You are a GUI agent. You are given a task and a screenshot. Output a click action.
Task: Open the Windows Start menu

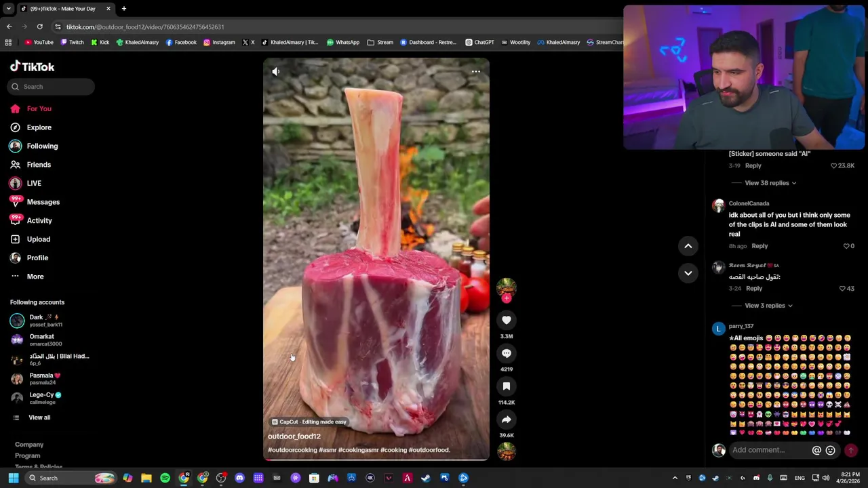[x=14, y=478]
